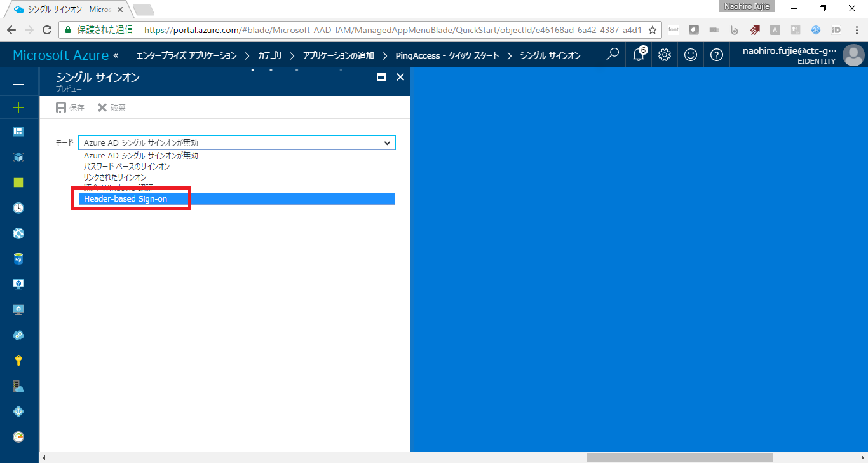This screenshot has width=868, height=463.
Task: Select the シングル サインオン browser tab
Action: (64, 10)
